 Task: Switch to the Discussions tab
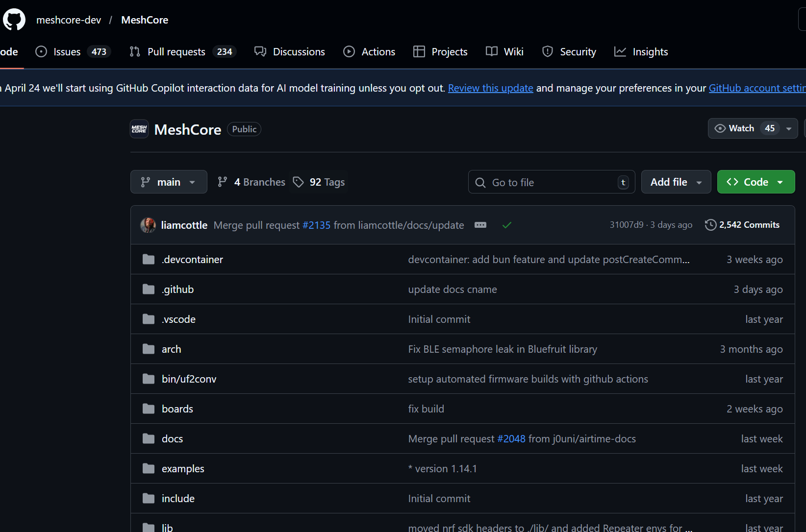(290, 51)
